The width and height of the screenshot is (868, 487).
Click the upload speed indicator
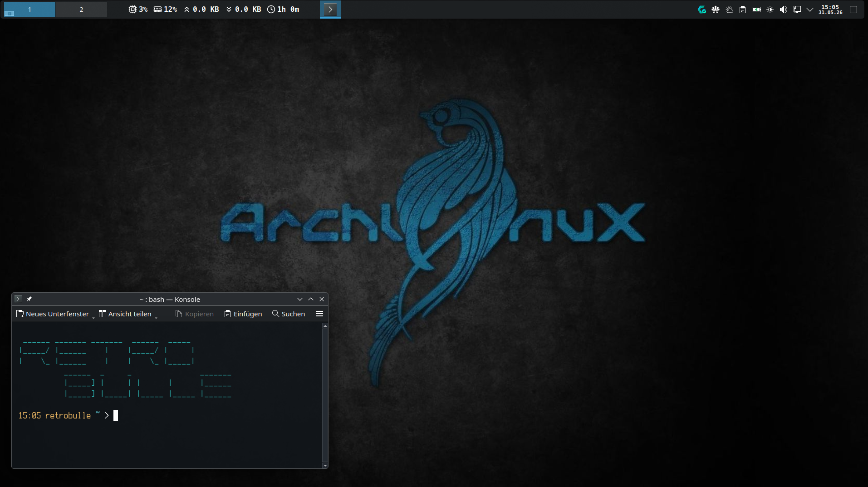[201, 10]
